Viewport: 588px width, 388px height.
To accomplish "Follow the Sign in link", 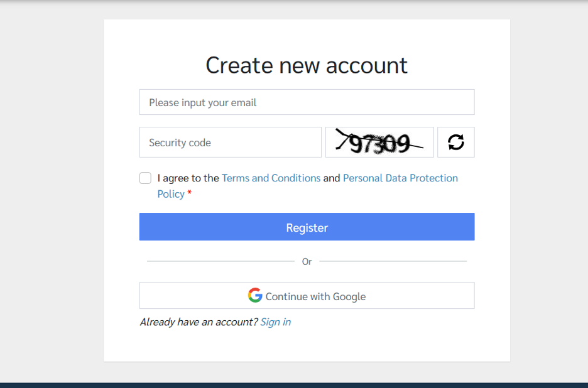I will pos(275,322).
